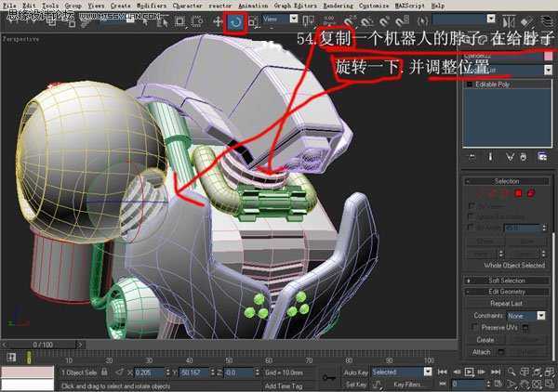The width and height of the screenshot is (558, 392).
Task: Select Element sub-object level icon
Action: pyautogui.click(x=531, y=193)
